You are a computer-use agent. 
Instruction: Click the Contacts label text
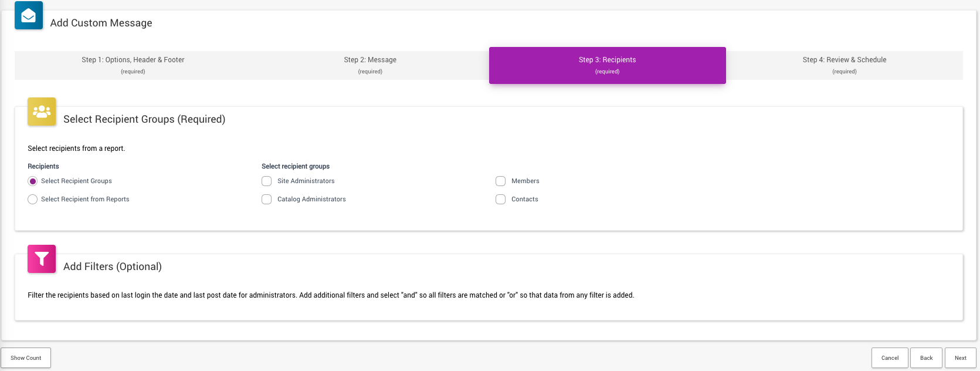coord(525,200)
